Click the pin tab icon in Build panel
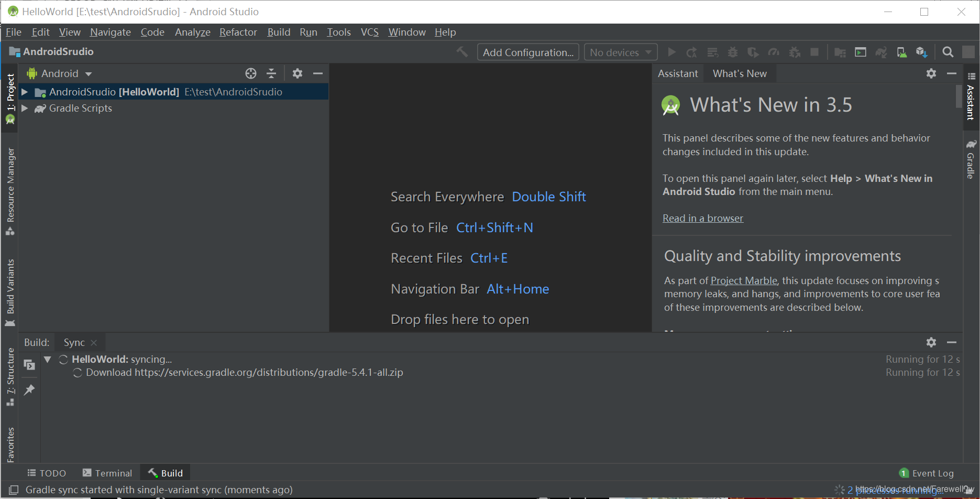 pyautogui.click(x=29, y=389)
